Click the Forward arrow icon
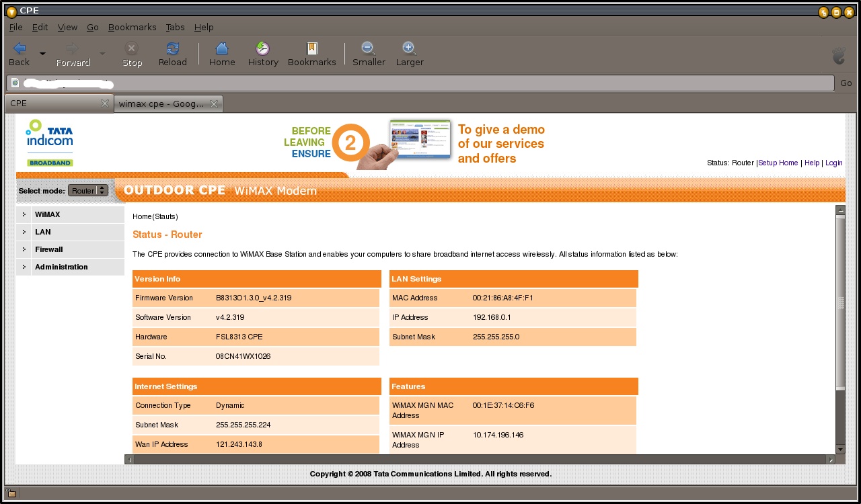 coord(73,48)
